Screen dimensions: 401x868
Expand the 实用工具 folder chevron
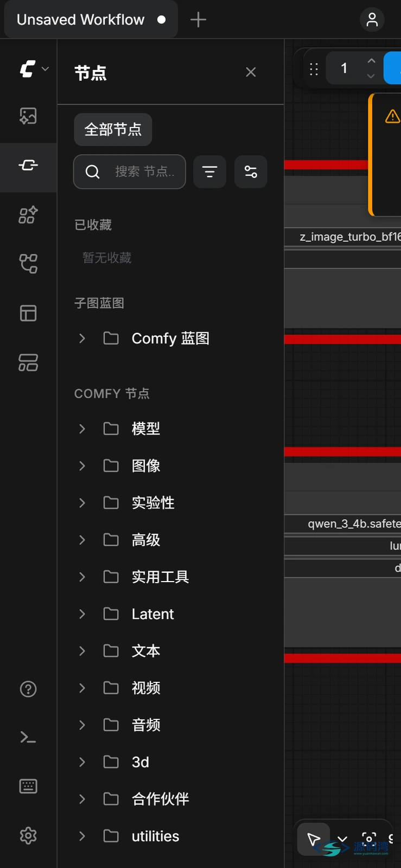(82, 577)
